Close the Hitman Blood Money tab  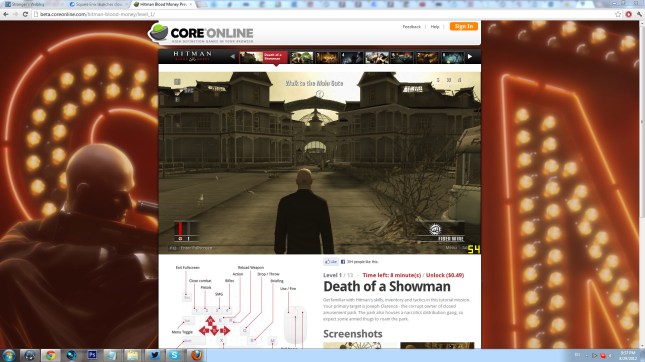pos(190,4)
